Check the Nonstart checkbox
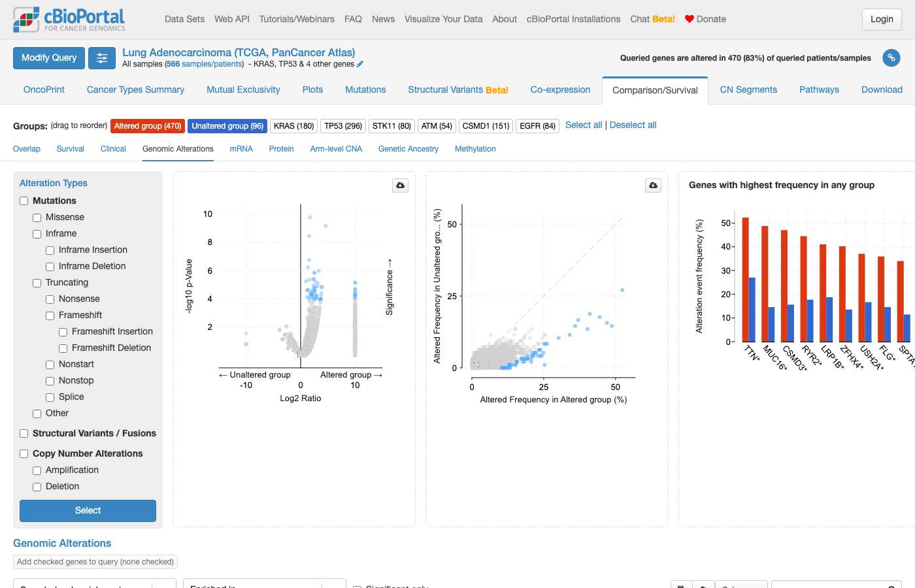 pyautogui.click(x=50, y=365)
